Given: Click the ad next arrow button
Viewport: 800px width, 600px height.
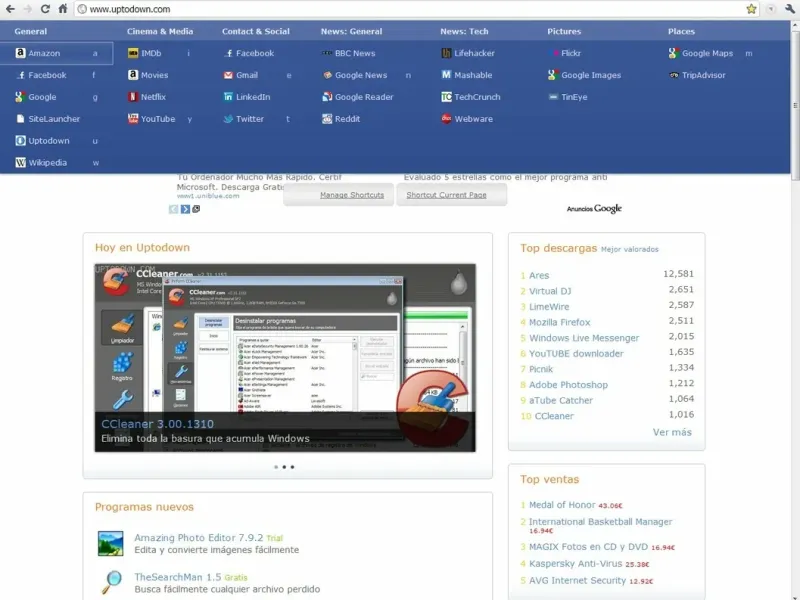Looking at the screenshot, I should (x=185, y=209).
